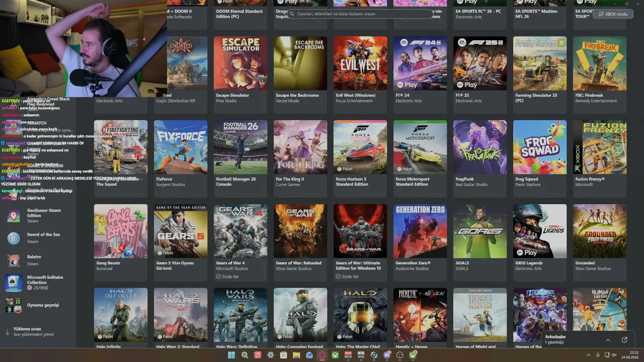Select the Evil West (Windows) cover

tap(360, 63)
